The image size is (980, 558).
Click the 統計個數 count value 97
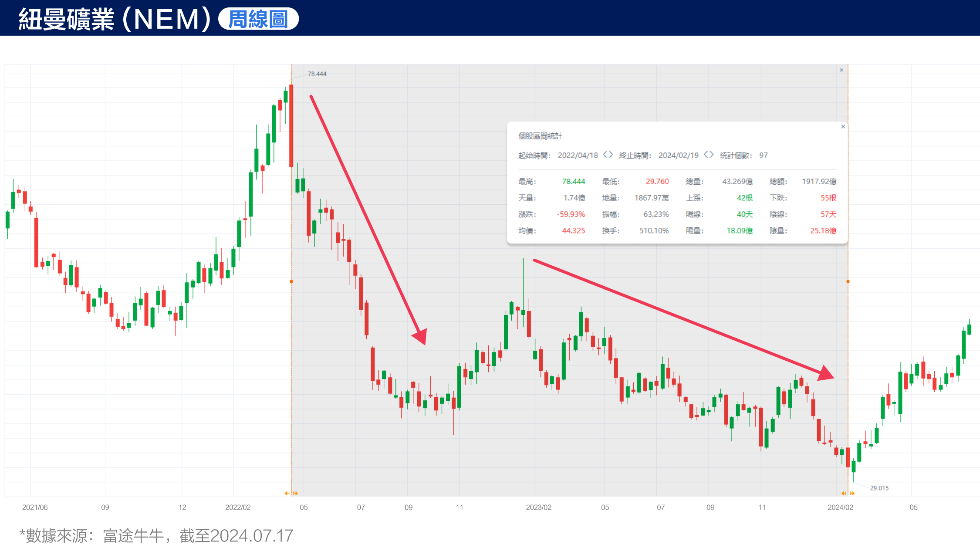pos(763,155)
